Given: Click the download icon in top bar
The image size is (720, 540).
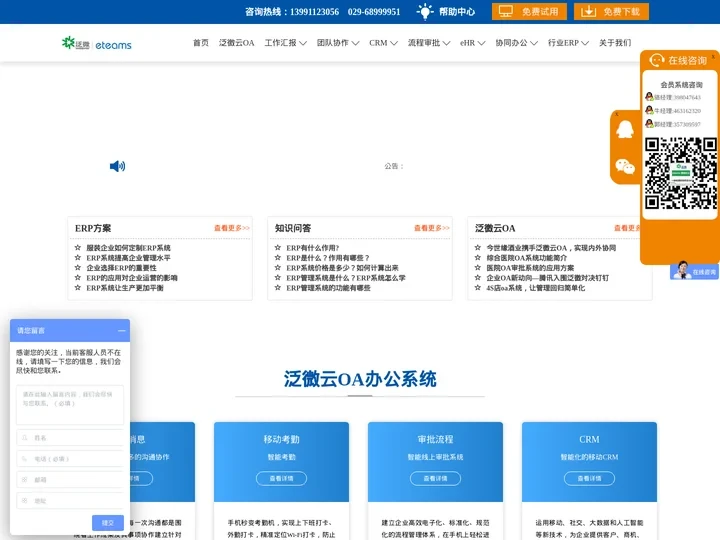Looking at the screenshot, I should 588,11.
